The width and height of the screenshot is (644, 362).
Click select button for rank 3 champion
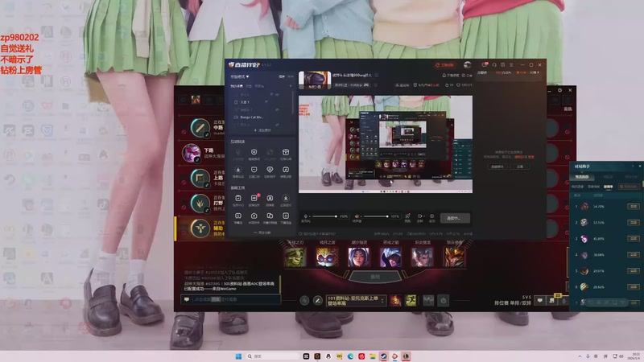coord(634,238)
